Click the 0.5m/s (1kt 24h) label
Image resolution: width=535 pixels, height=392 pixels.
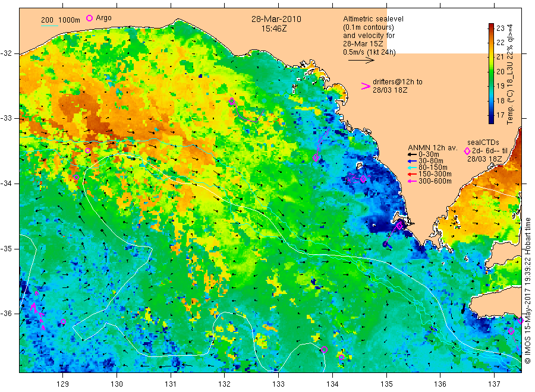[370, 52]
